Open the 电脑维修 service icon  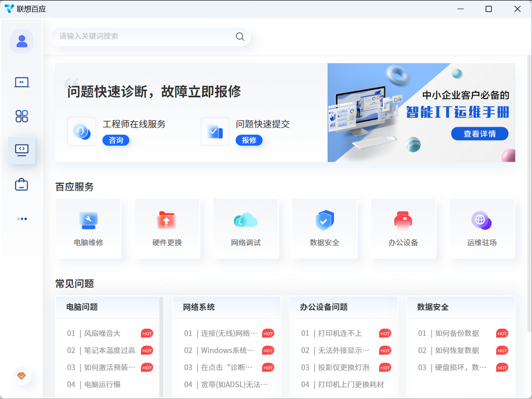tap(88, 221)
